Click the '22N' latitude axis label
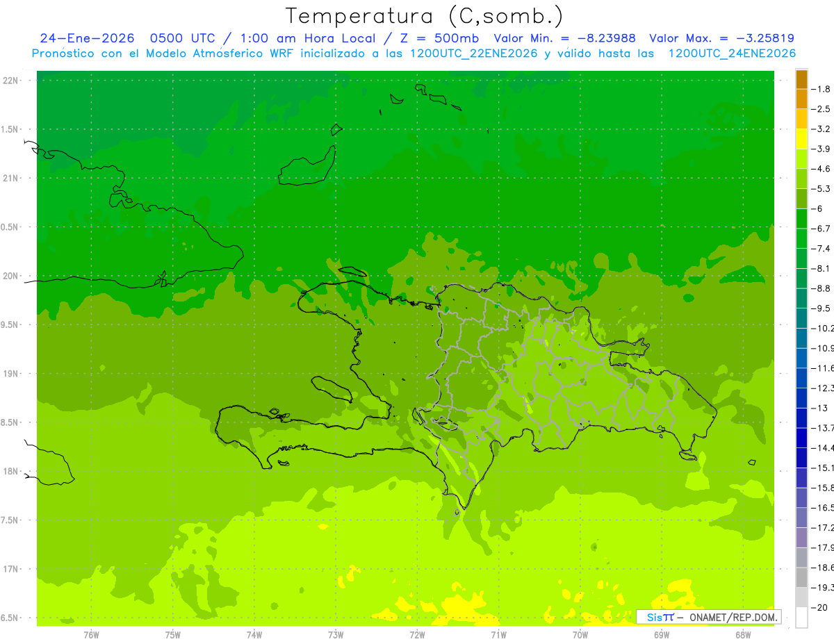 pyautogui.click(x=10, y=80)
